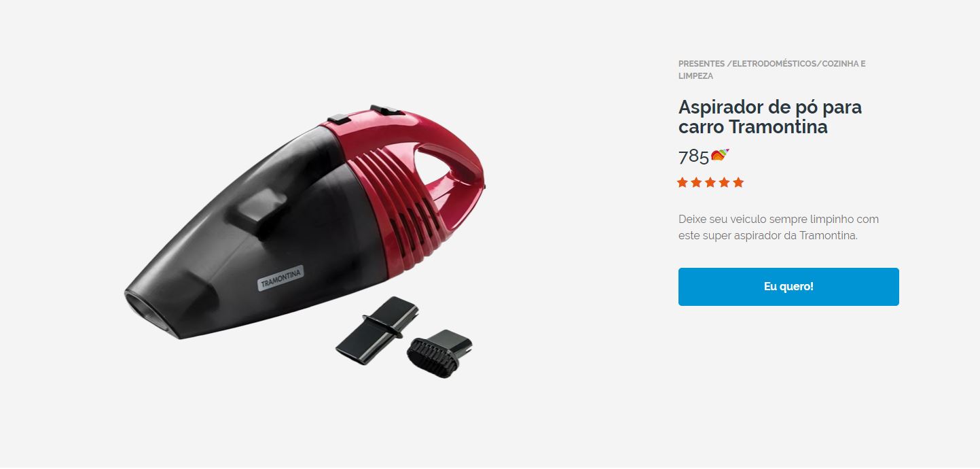Click the colorful points icon beside 785
This screenshot has width=980, height=469.
[720, 156]
